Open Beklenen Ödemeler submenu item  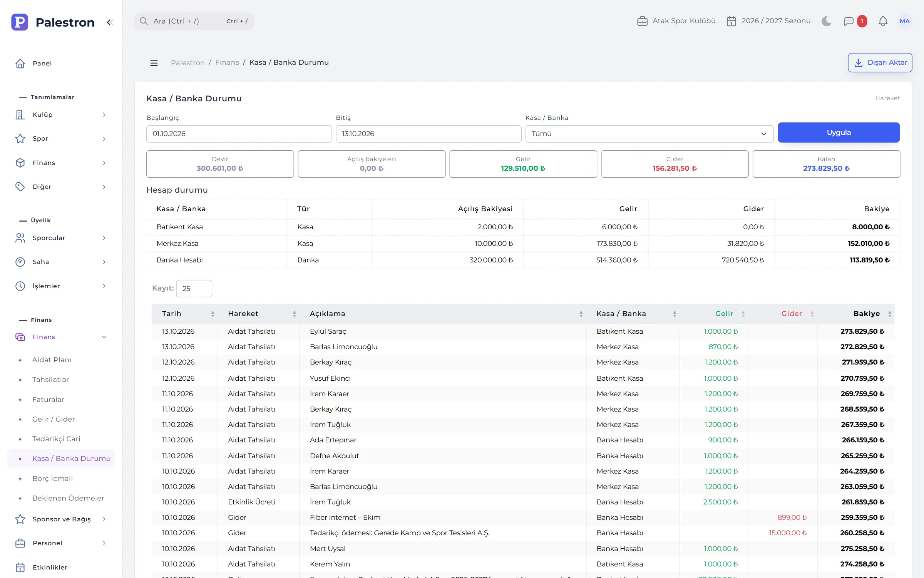(x=68, y=498)
